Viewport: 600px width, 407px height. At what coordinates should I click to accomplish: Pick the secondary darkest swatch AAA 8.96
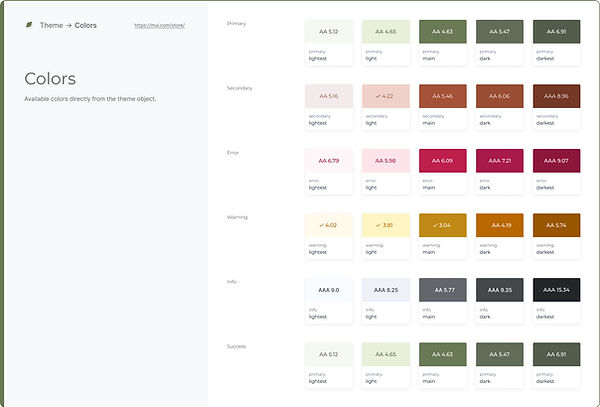[x=556, y=96]
